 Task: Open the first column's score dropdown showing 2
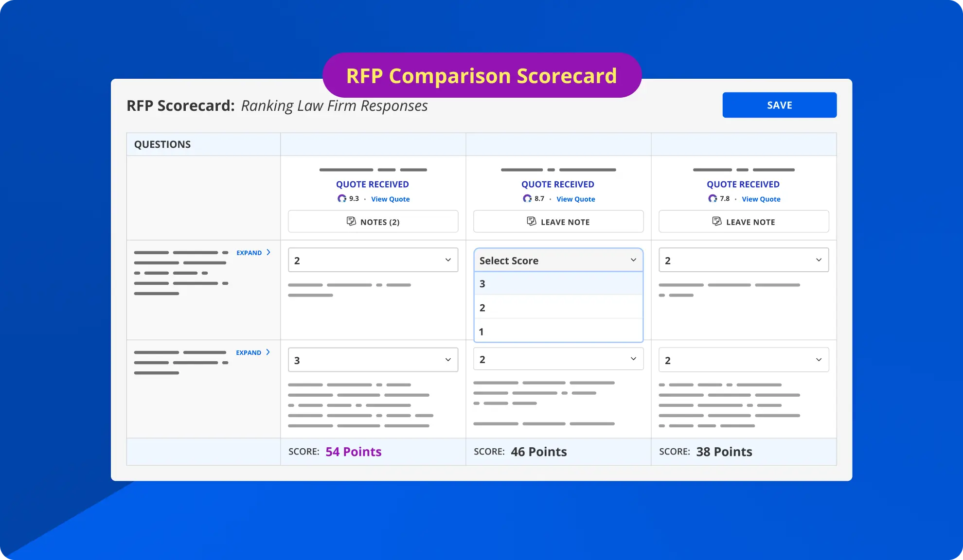pyautogui.click(x=373, y=260)
